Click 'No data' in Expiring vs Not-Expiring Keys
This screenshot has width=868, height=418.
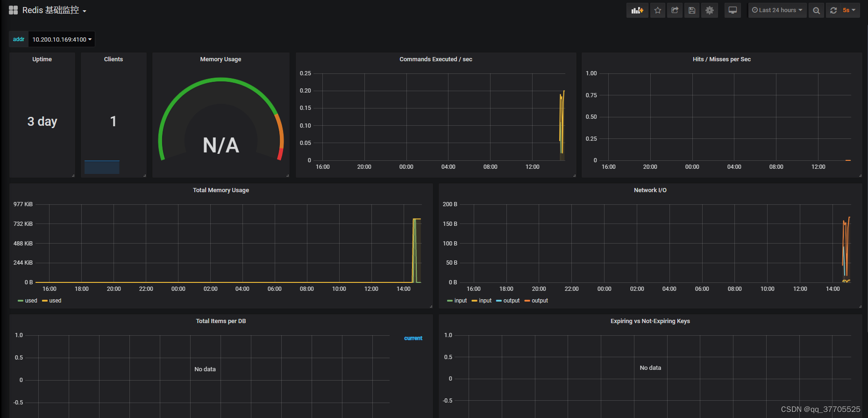650,368
